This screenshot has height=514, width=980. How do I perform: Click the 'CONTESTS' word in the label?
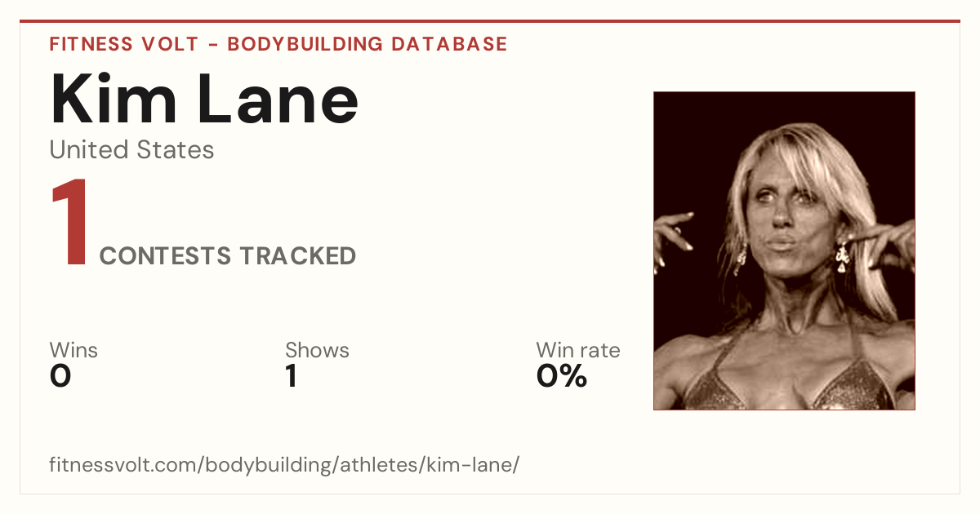coord(166,256)
